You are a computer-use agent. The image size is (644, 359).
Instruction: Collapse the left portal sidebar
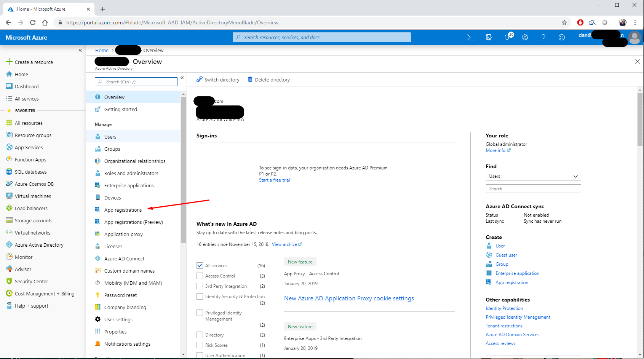pyautogui.click(x=80, y=50)
